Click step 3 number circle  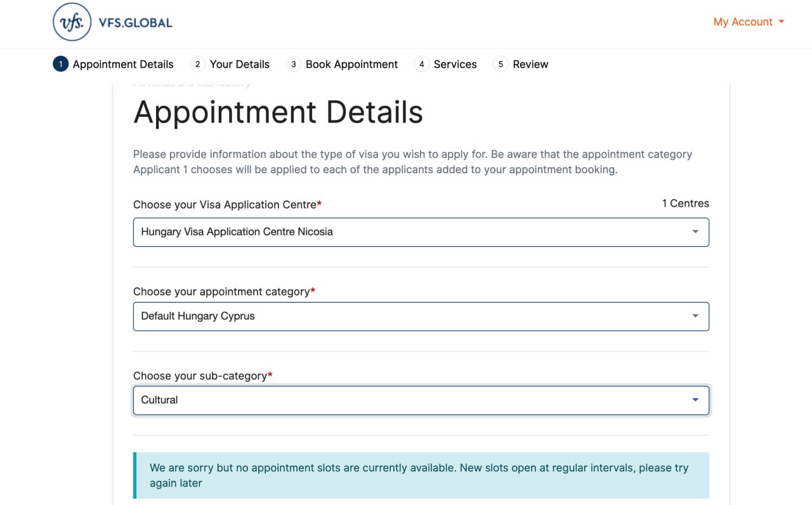tap(293, 64)
